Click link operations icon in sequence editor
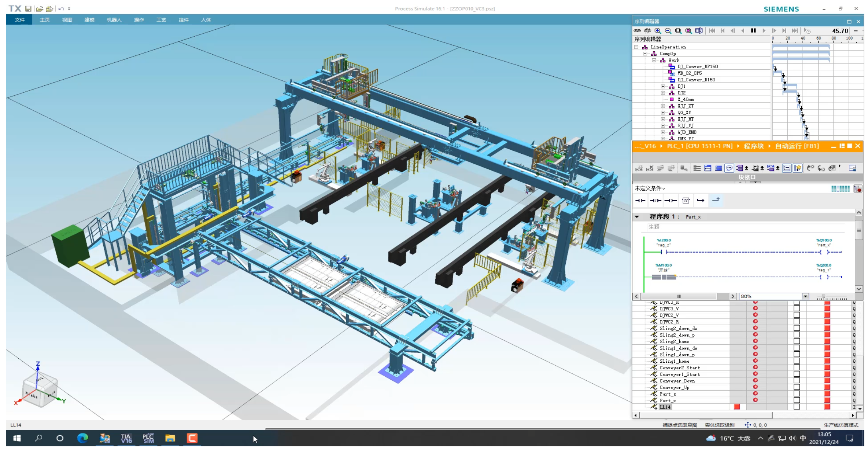The height and width of the screenshot is (450, 868). [x=637, y=31]
